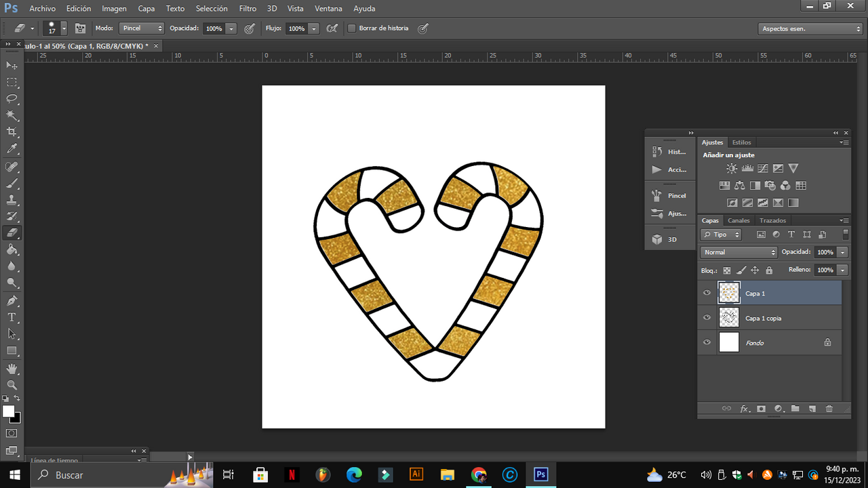This screenshot has width=868, height=488.
Task: Toggle layer filtering switch
Action: [x=846, y=235]
